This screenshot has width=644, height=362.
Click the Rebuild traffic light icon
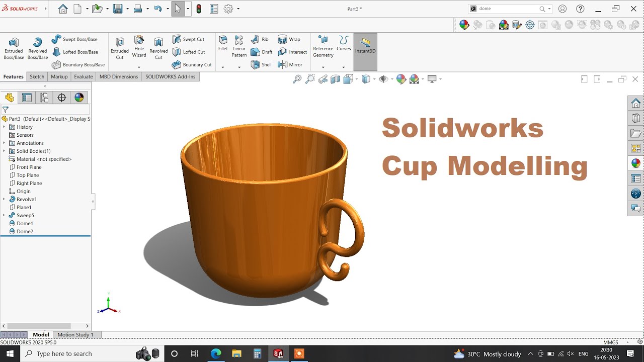point(199,9)
